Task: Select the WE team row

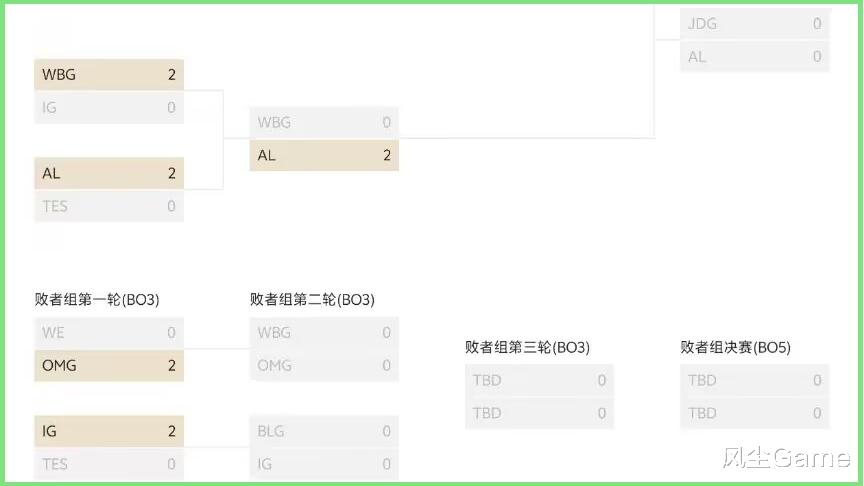Action: click(x=109, y=332)
